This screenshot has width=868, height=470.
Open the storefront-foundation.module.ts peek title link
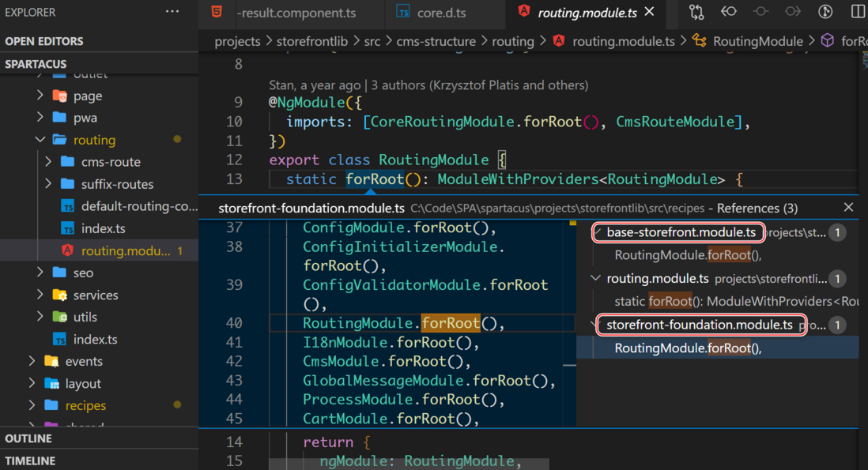click(311, 209)
